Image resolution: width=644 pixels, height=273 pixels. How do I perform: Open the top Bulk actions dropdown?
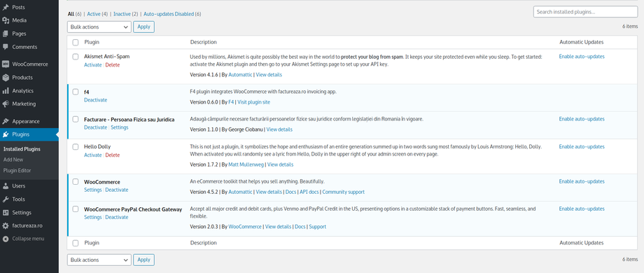99,27
